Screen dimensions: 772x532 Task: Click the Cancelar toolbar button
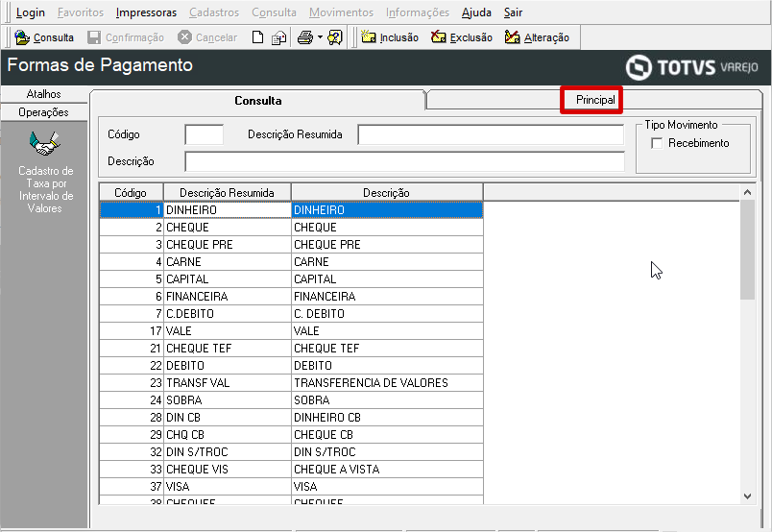pyautogui.click(x=207, y=37)
